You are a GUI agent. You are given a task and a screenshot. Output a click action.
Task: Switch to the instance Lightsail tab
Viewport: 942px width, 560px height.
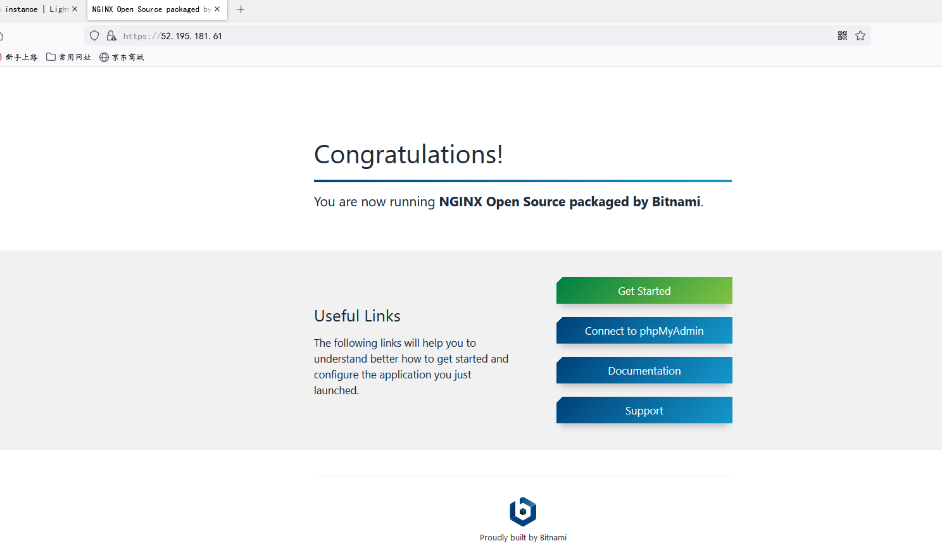pos(38,9)
